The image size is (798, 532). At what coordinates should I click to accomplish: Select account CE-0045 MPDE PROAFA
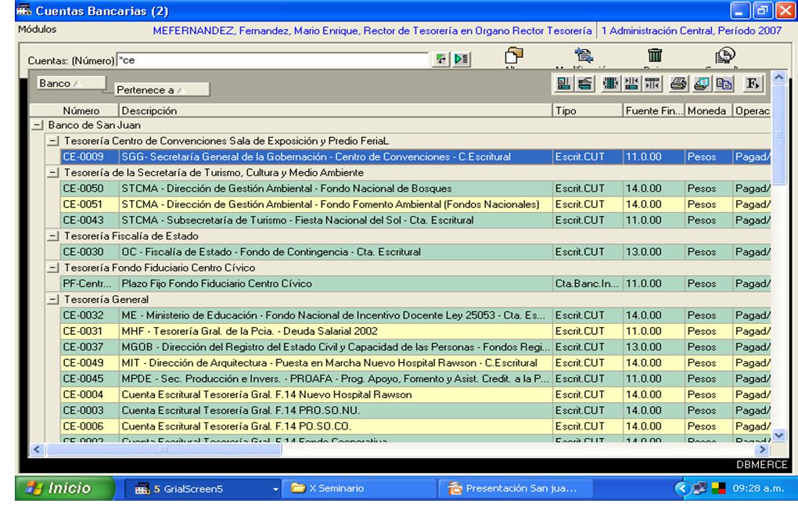point(415,379)
